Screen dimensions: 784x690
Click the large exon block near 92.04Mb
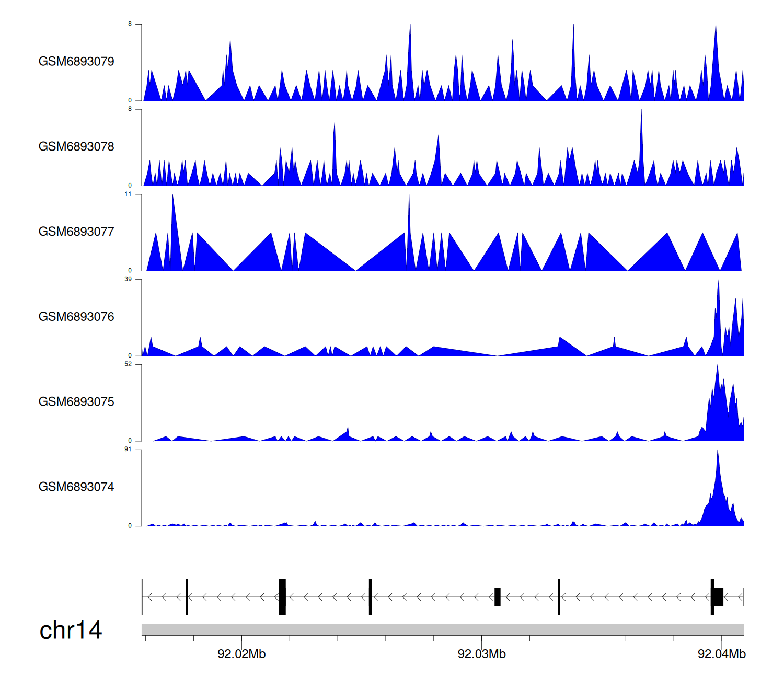719,596
